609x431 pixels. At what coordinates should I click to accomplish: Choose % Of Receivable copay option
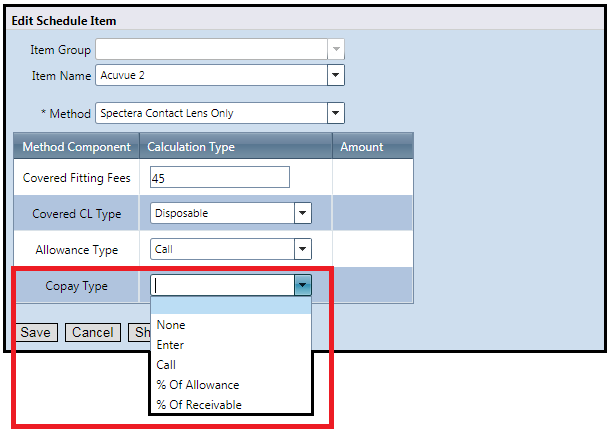pyautogui.click(x=199, y=405)
